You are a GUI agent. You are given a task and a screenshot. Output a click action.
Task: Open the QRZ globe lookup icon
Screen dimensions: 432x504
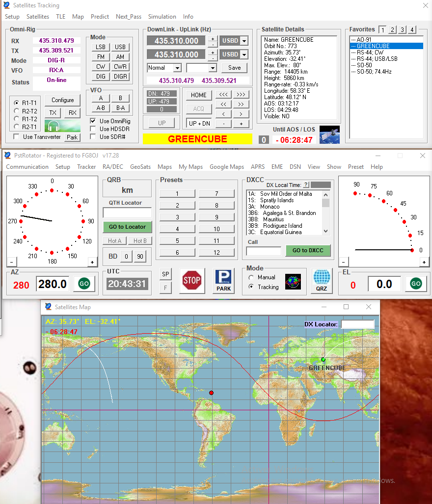click(x=322, y=281)
